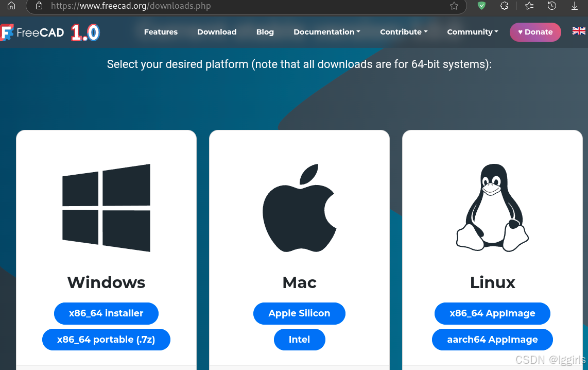Download the x86_64 portable (.7z)

[106, 340]
